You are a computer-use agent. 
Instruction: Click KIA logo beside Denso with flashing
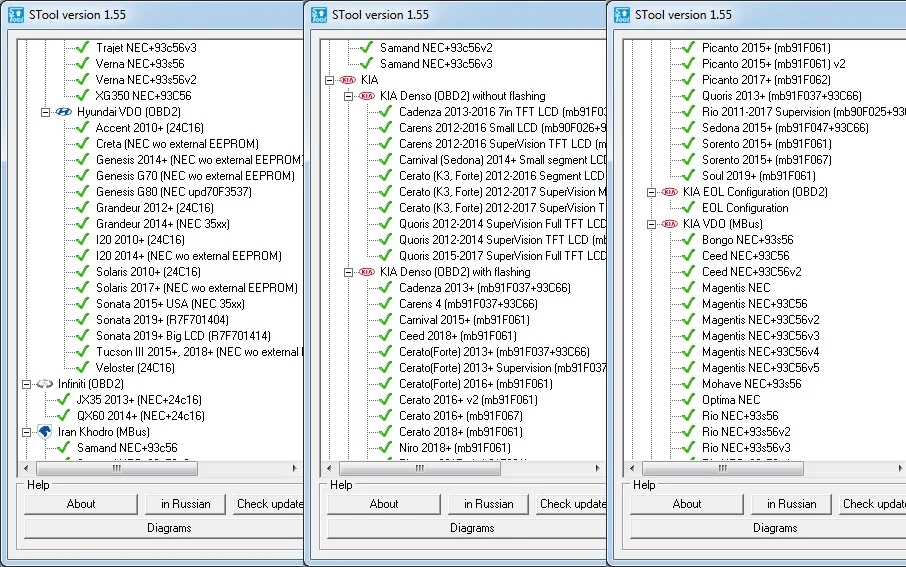click(367, 272)
